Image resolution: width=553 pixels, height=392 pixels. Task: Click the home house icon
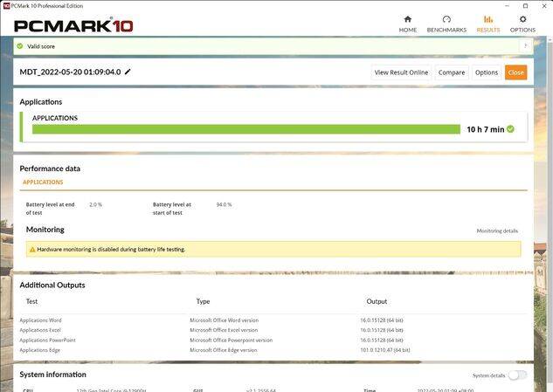click(408, 19)
